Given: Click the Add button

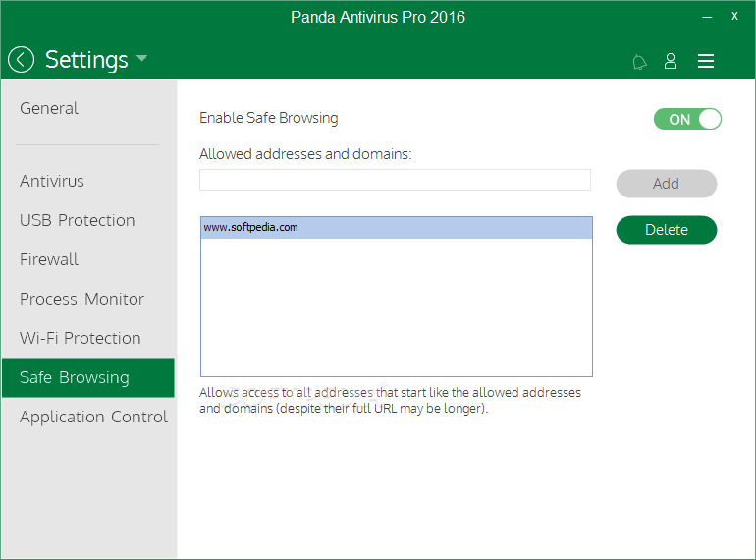Looking at the screenshot, I should pos(667,184).
